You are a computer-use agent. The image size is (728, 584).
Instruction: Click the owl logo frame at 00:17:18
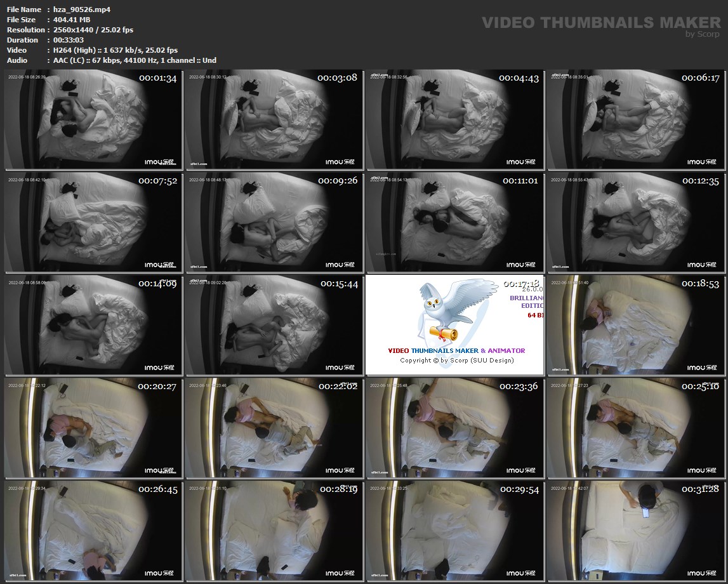point(455,325)
